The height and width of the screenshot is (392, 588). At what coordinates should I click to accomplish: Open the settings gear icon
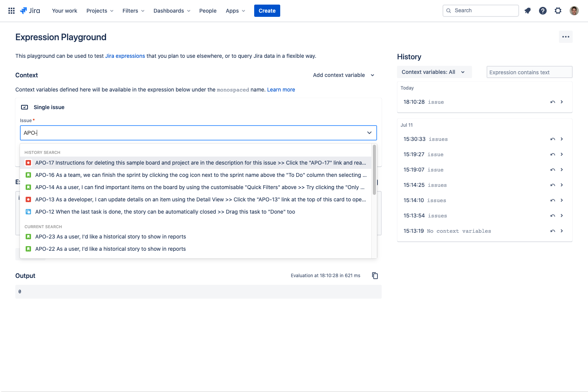(558, 11)
